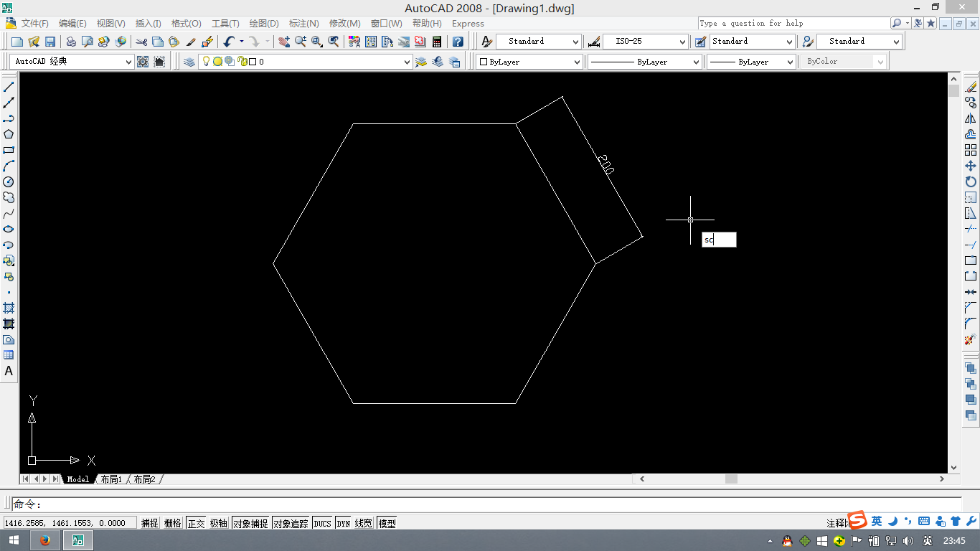Open Layer Properties Manager icon
980x551 pixels.
click(x=189, y=62)
